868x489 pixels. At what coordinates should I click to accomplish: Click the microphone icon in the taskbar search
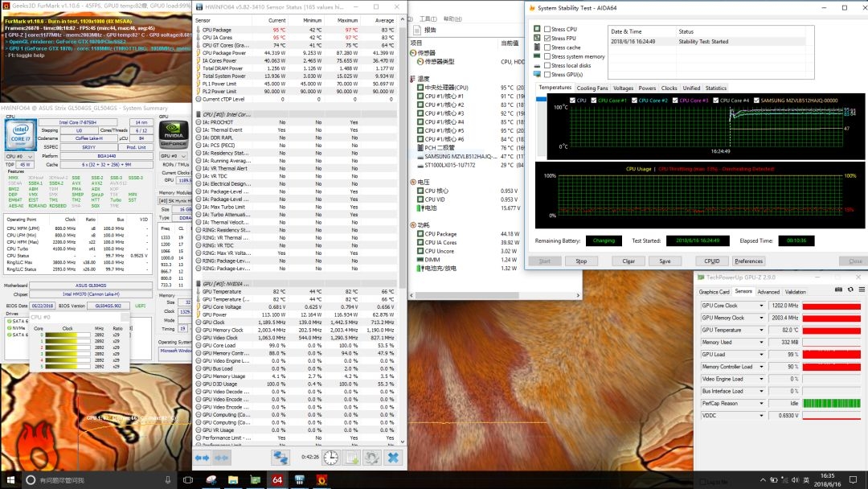[x=168, y=479]
